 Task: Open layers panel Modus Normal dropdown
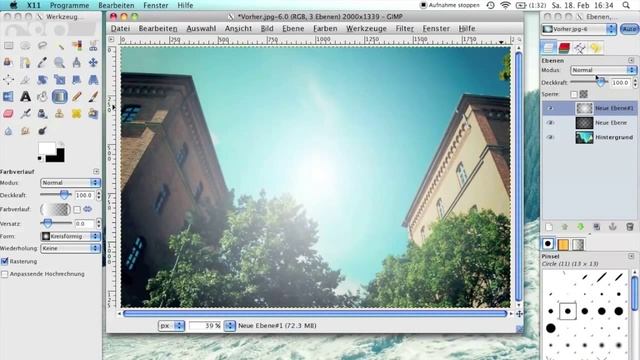(x=603, y=70)
